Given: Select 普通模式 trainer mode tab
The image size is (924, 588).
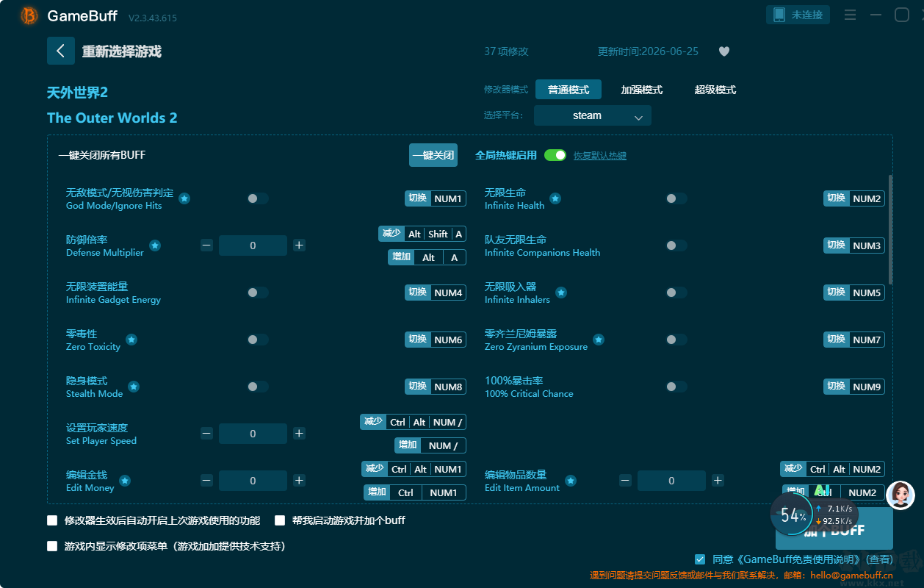Looking at the screenshot, I should tap(569, 90).
